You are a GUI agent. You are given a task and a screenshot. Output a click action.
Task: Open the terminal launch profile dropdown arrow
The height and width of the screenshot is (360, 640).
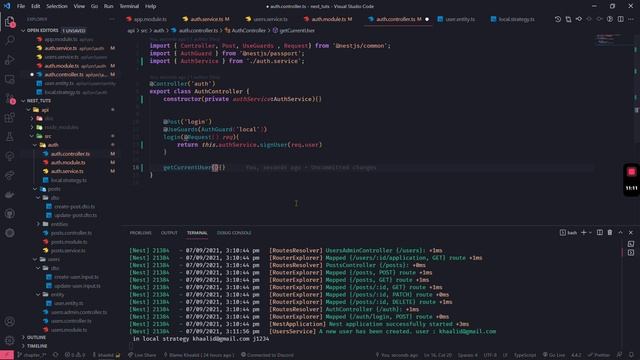(590, 232)
